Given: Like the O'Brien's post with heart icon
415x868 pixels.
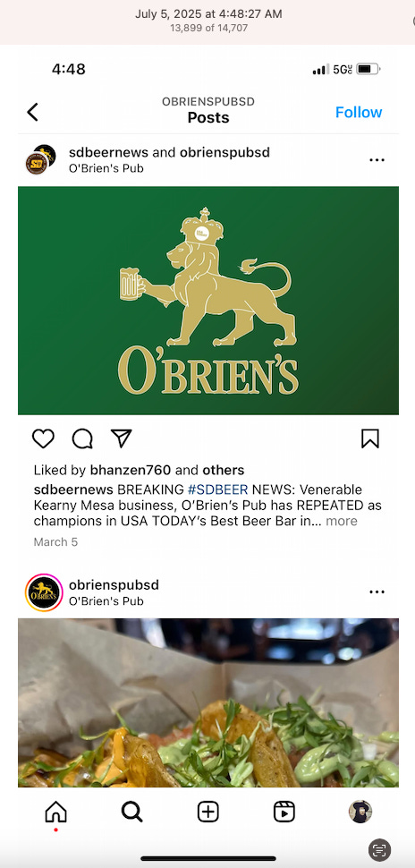Looking at the screenshot, I should coord(43,439).
